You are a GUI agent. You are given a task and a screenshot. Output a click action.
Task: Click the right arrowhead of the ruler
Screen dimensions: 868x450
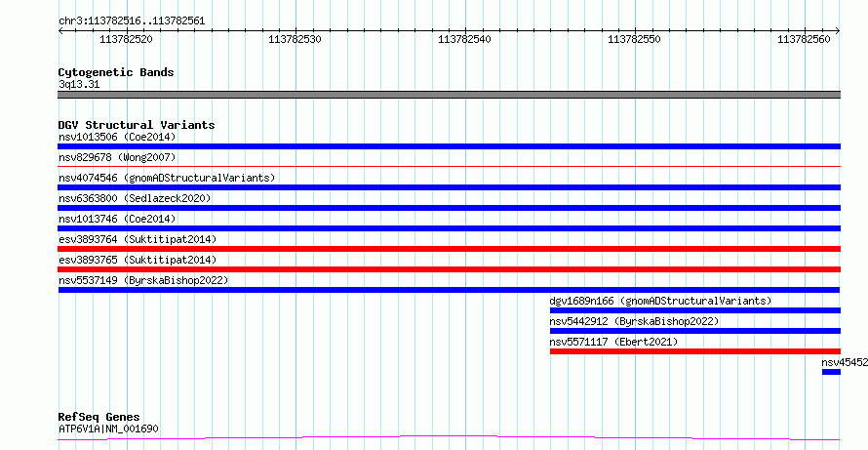point(838,31)
